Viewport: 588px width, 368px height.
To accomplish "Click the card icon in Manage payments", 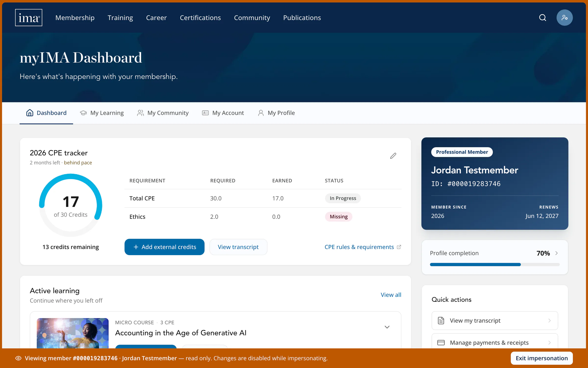I will coord(441,343).
